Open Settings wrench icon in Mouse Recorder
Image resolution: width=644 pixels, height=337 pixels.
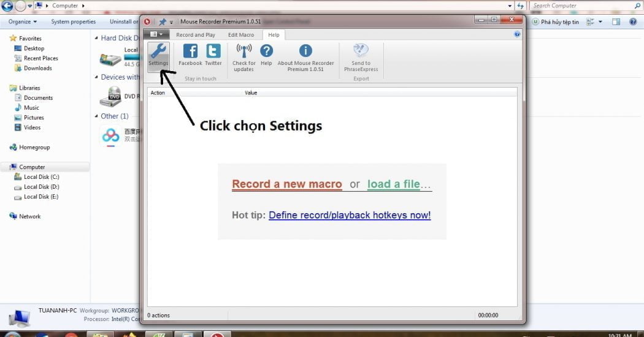tap(158, 55)
